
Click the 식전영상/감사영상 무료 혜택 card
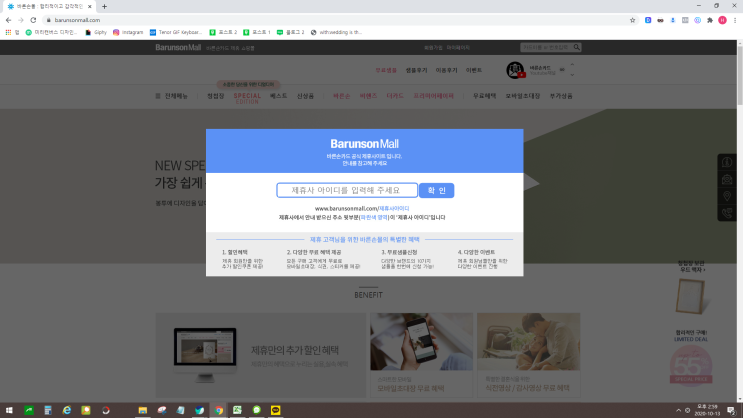click(x=528, y=355)
